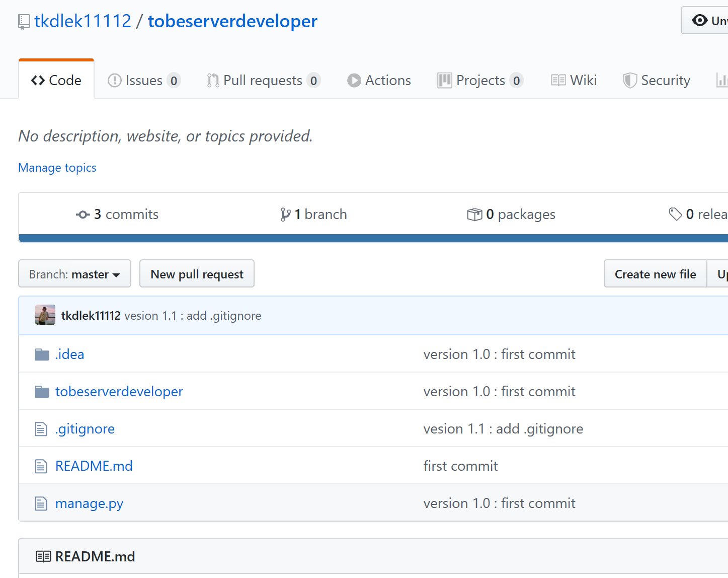Open tobeserverdeveloper row commit message
Image resolution: width=728 pixels, height=578 pixels.
500,392
